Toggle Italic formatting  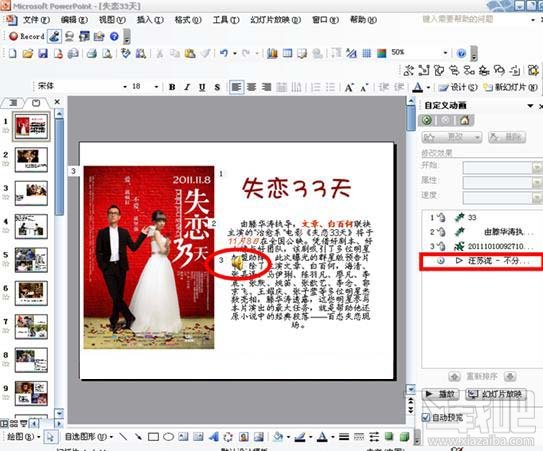pos(187,87)
